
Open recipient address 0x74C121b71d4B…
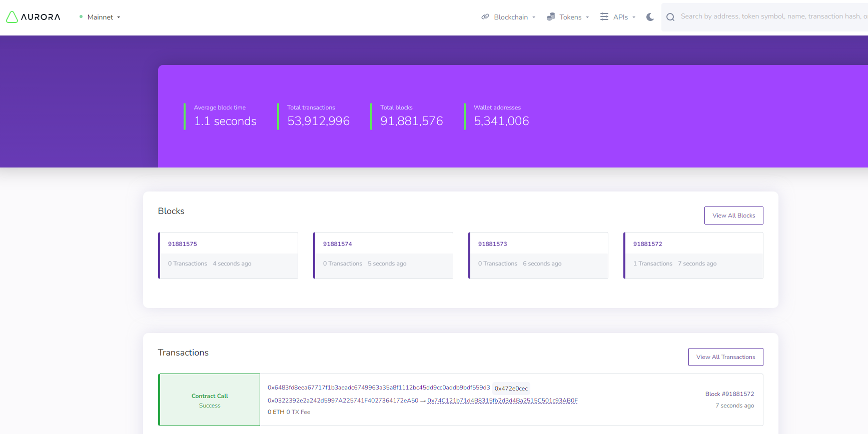[x=502, y=400]
